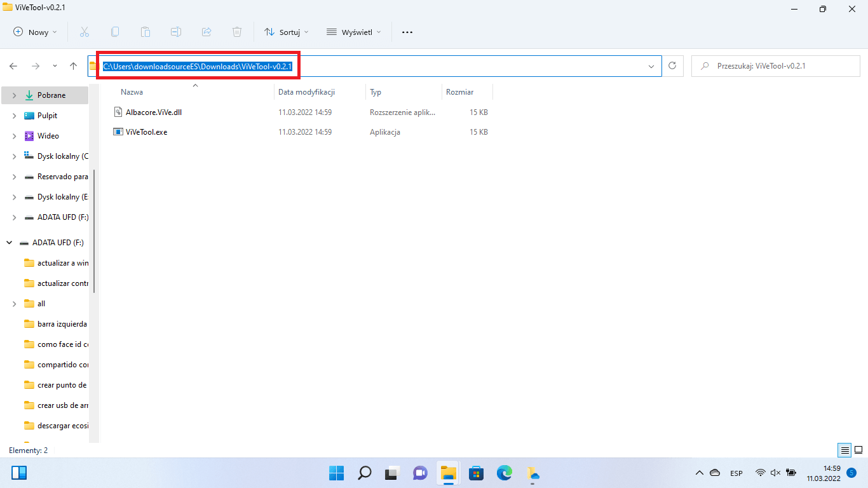Open the Nowy dropdown button
Viewport: 868px width, 488px height.
click(36, 32)
